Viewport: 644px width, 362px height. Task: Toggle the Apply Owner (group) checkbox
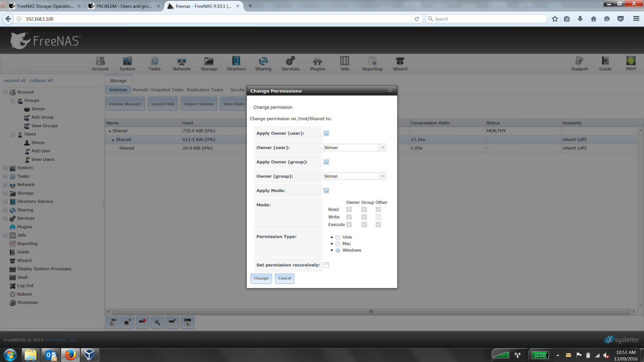(x=326, y=162)
